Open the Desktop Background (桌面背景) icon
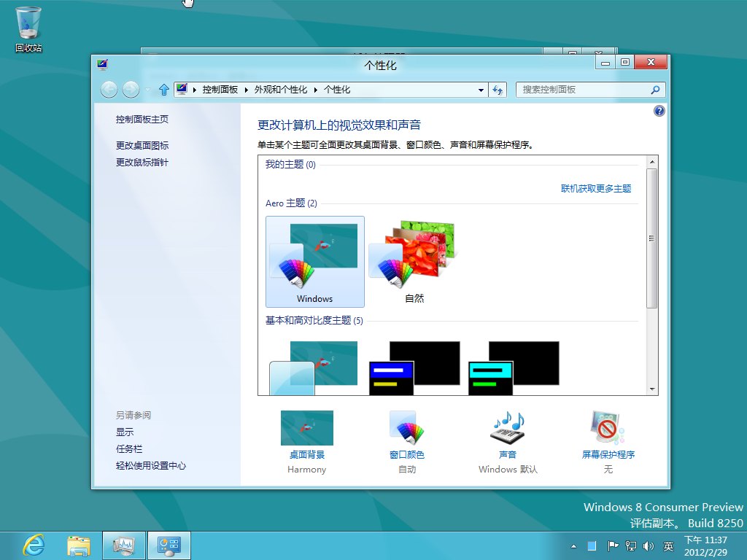 tap(306, 429)
